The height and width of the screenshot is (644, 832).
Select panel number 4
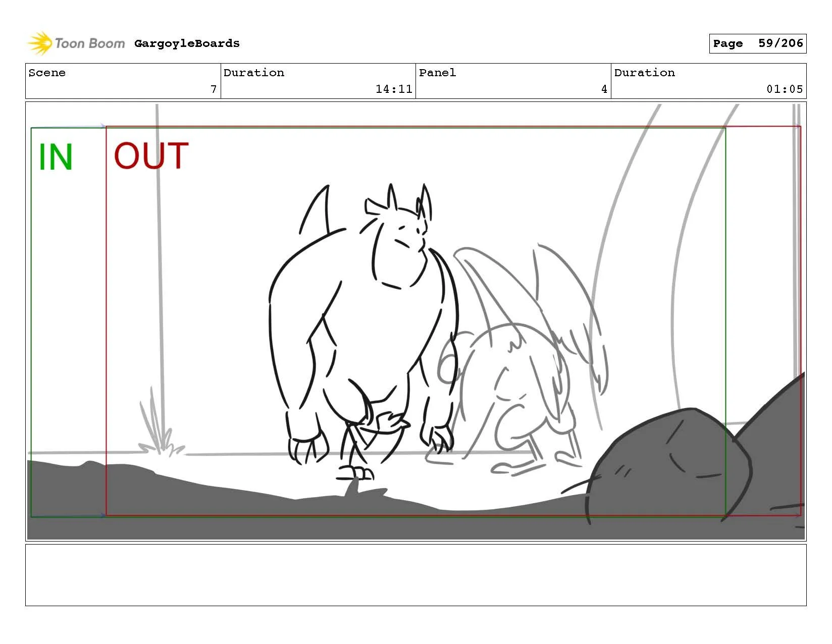pyautogui.click(x=604, y=89)
